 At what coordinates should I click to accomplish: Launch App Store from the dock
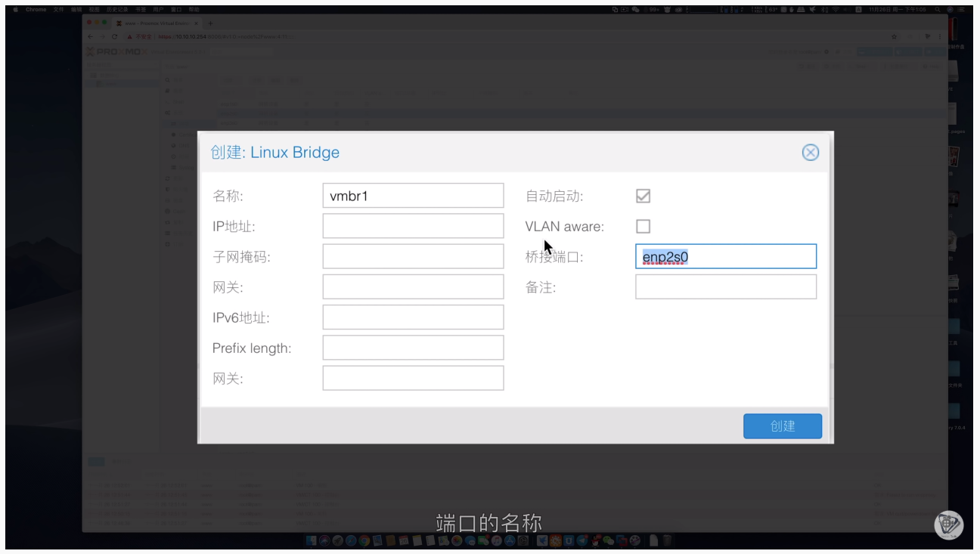click(510, 540)
